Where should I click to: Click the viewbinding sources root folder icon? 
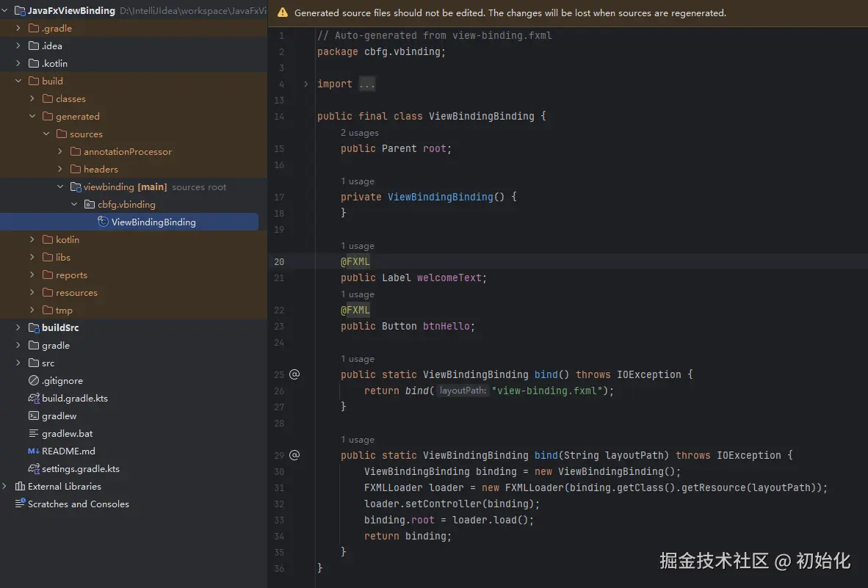(76, 187)
